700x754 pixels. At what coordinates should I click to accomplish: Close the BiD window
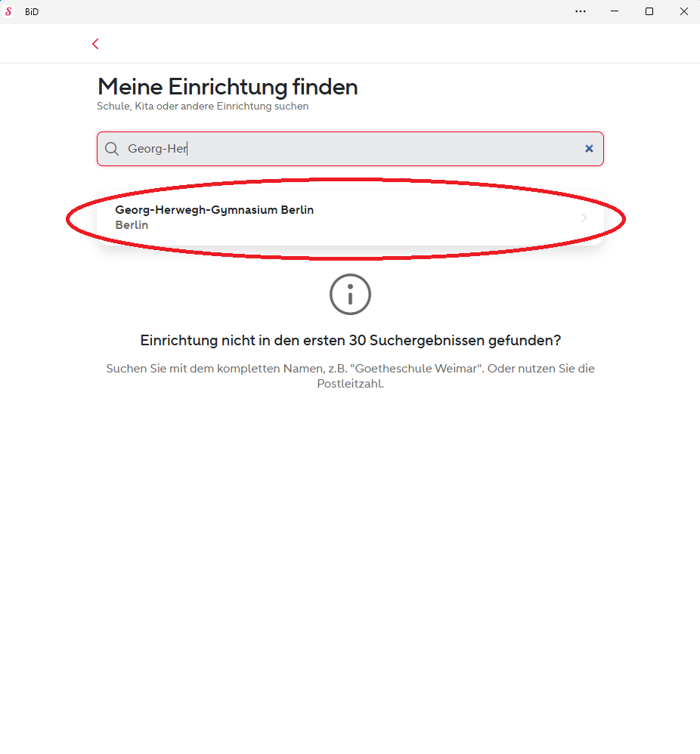[683, 11]
